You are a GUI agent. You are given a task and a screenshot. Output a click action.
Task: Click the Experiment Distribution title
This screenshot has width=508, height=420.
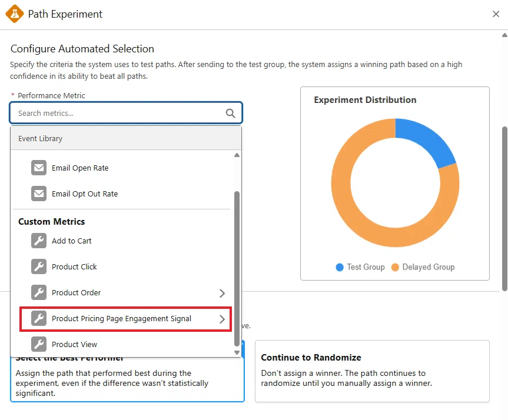(365, 100)
